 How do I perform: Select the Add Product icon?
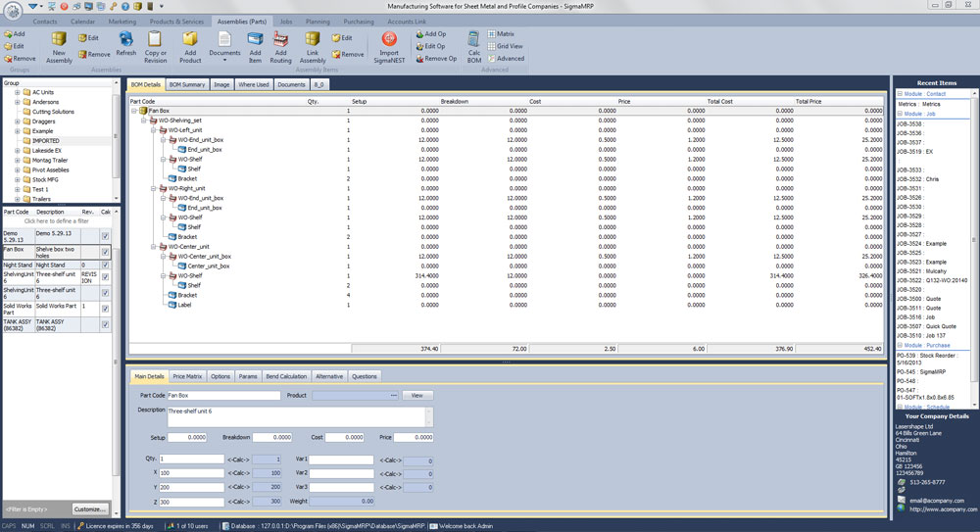[190, 39]
